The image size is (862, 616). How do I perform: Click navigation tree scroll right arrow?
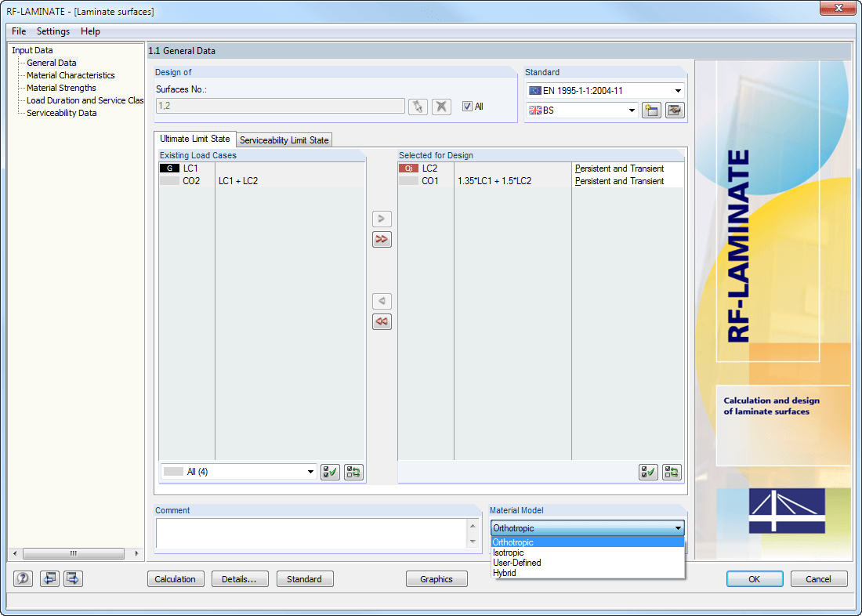(136, 554)
